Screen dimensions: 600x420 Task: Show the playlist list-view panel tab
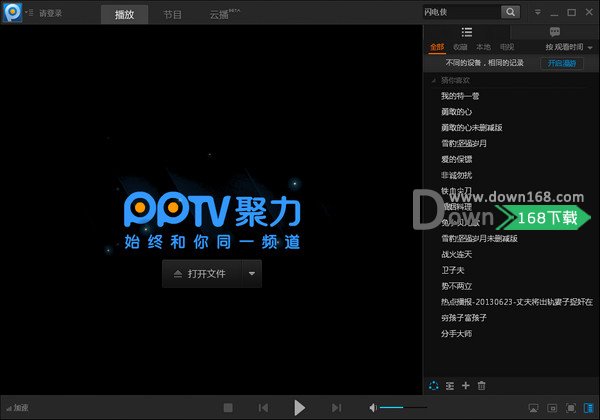click(x=467, y=32)
